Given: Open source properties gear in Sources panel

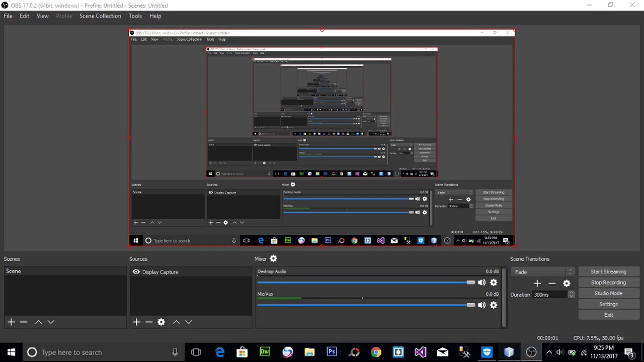Looking at the screenshot, I should (x=161, y=322).
